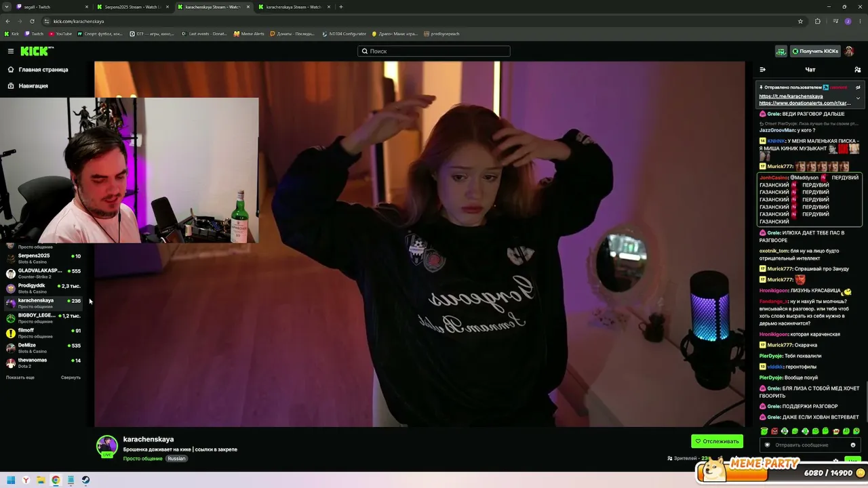868x488 pixels.
Task: Click the Russian language tag
Action: pyautogui.click(x=176, y=459)
